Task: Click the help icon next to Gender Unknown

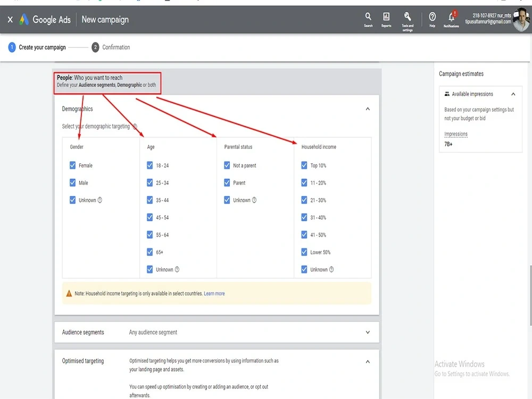Action: [x=100, y=200]
